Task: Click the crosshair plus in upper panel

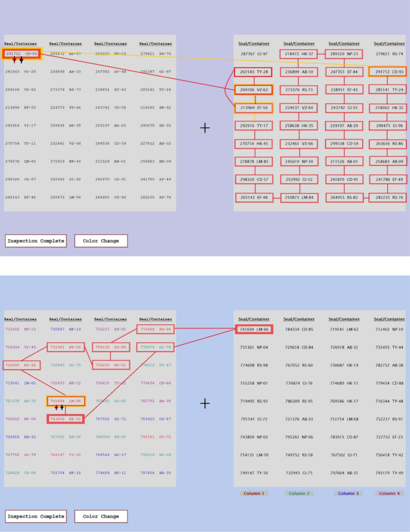Action: [x=205, y=128]
